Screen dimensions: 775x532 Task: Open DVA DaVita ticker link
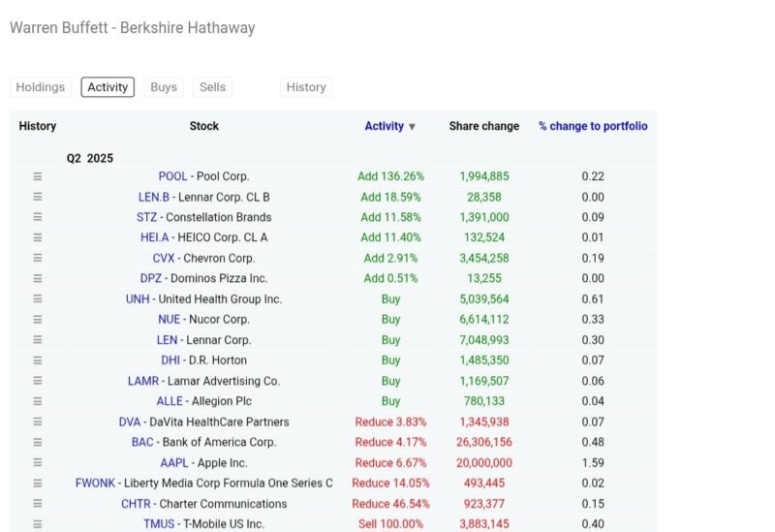click(130, 422)
